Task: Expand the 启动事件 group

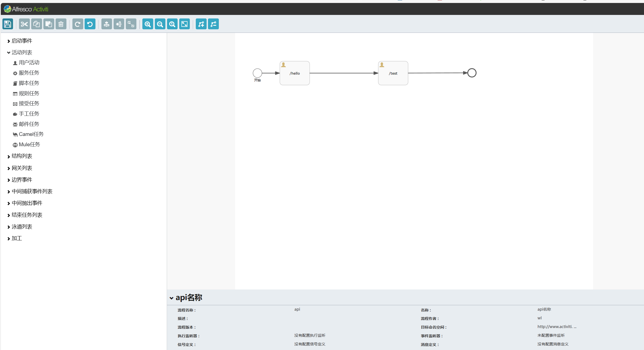Action: tap(22, 41)
